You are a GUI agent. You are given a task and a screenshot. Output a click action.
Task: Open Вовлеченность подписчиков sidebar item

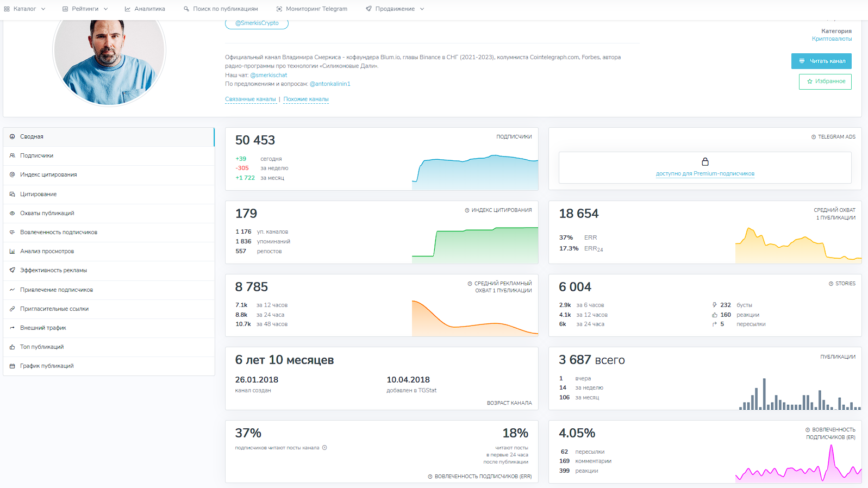109,232
